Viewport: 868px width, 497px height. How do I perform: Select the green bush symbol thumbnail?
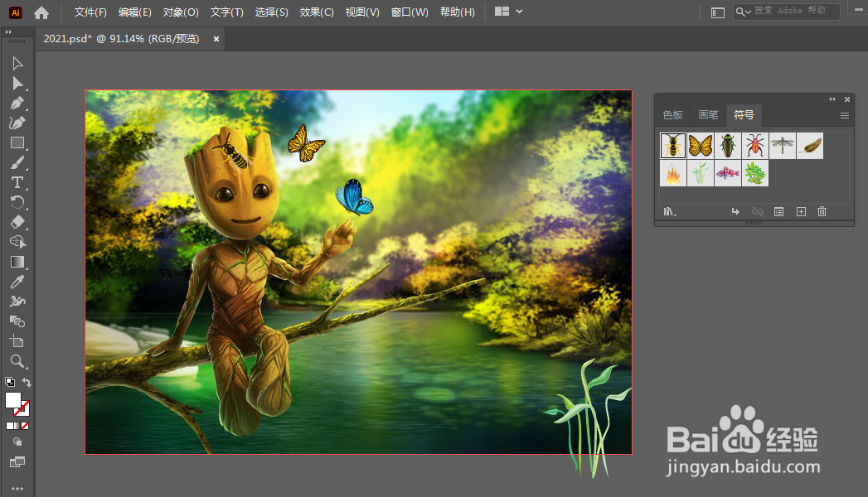755,173
